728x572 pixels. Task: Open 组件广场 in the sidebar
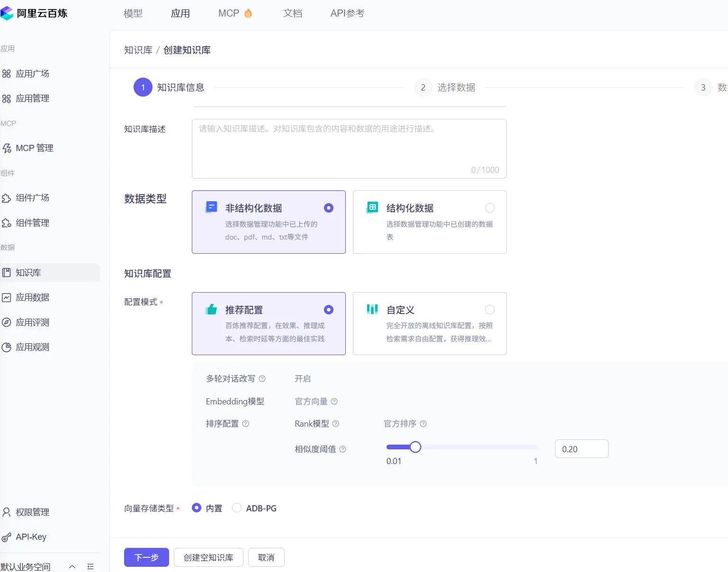coord(32,198)
